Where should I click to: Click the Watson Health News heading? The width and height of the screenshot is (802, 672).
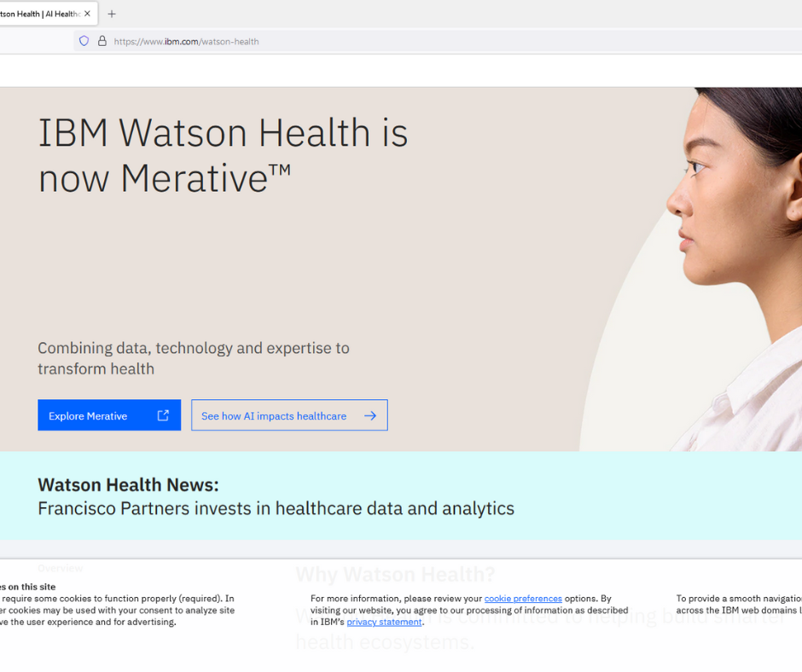(128, 485)
